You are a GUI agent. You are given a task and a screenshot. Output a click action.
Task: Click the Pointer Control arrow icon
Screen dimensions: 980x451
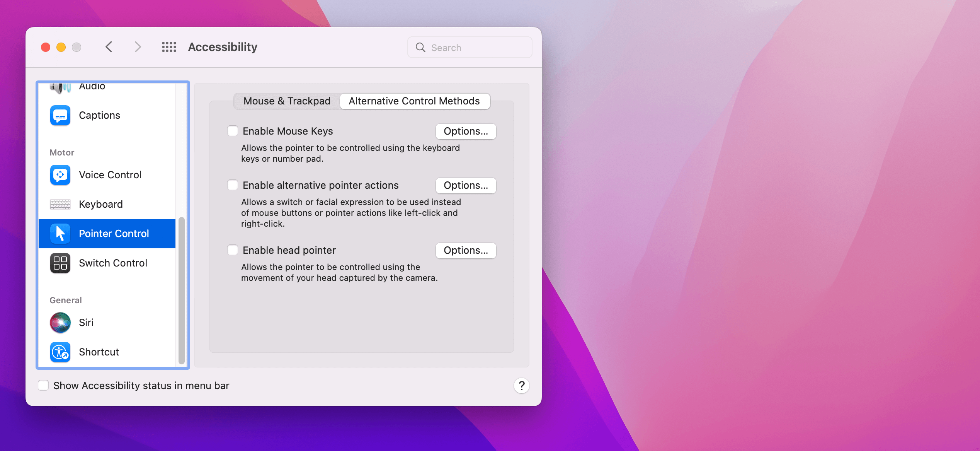coord(60,234)
